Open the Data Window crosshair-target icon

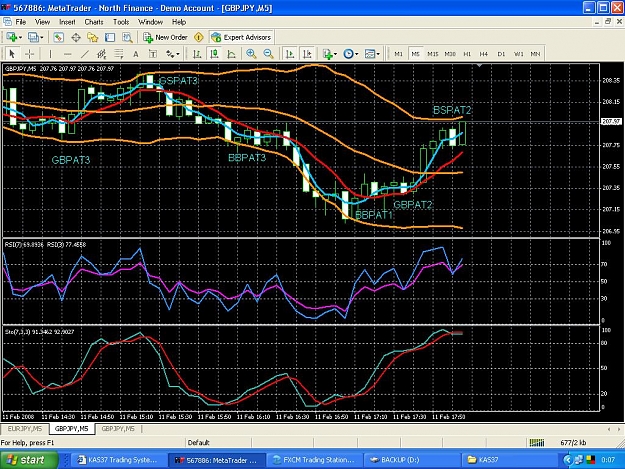[x=76, y=37]
